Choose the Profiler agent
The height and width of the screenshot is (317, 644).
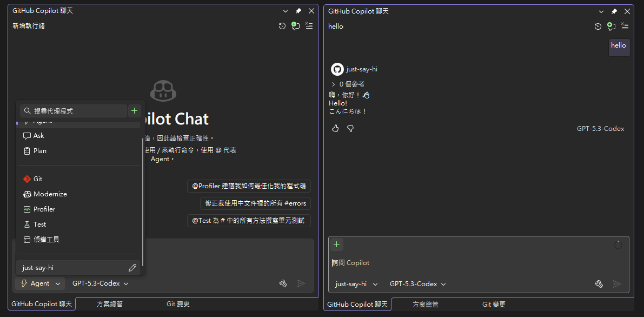tap(78, 209)
